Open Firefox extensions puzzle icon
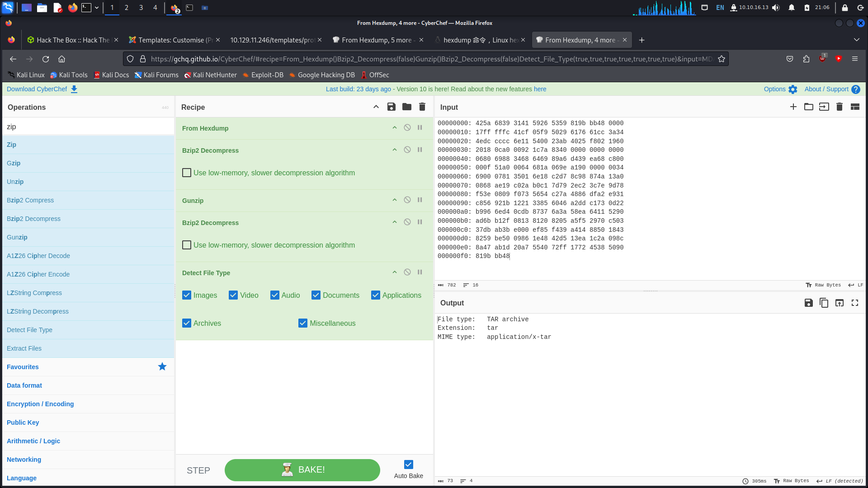Viewport: 868px width, 488px height. click(x=806, y=59)
